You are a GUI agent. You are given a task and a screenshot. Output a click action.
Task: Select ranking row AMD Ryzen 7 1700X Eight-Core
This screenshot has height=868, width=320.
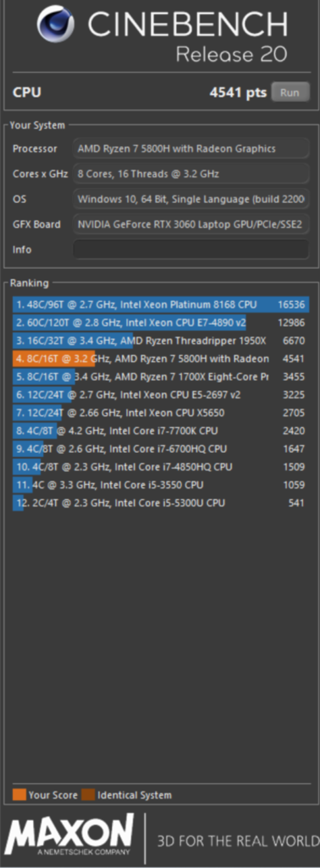161,376
